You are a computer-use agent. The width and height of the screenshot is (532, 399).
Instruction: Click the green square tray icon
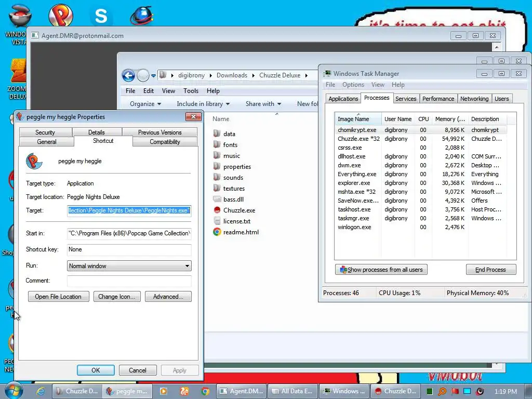[430, 391]
